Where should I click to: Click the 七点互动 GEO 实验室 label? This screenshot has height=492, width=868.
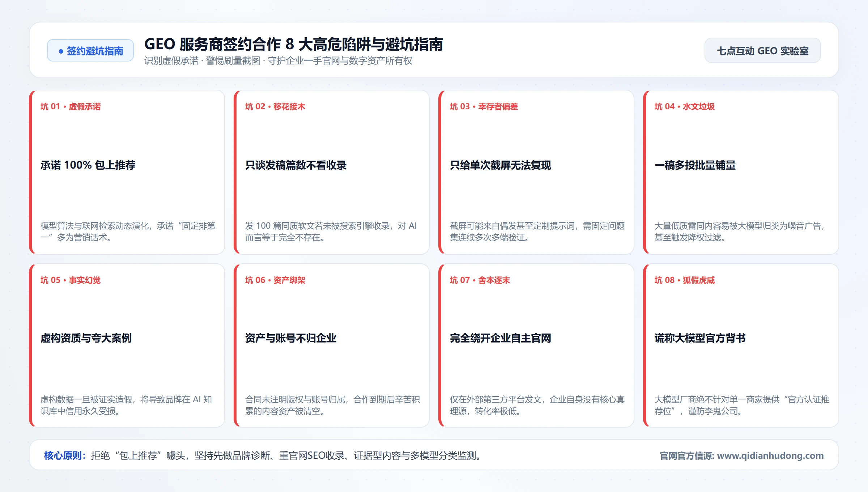click(762, 51)
